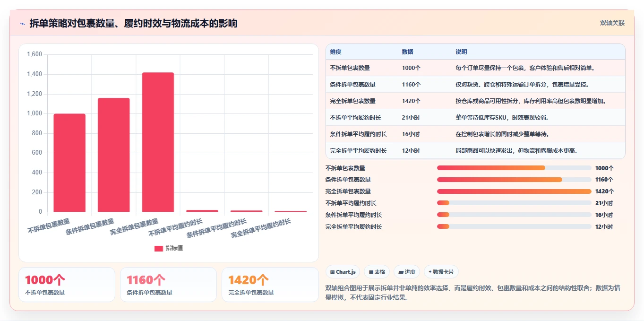Toggle the 指标值 legend color box
644x321 pixels.
click(159, 248)
